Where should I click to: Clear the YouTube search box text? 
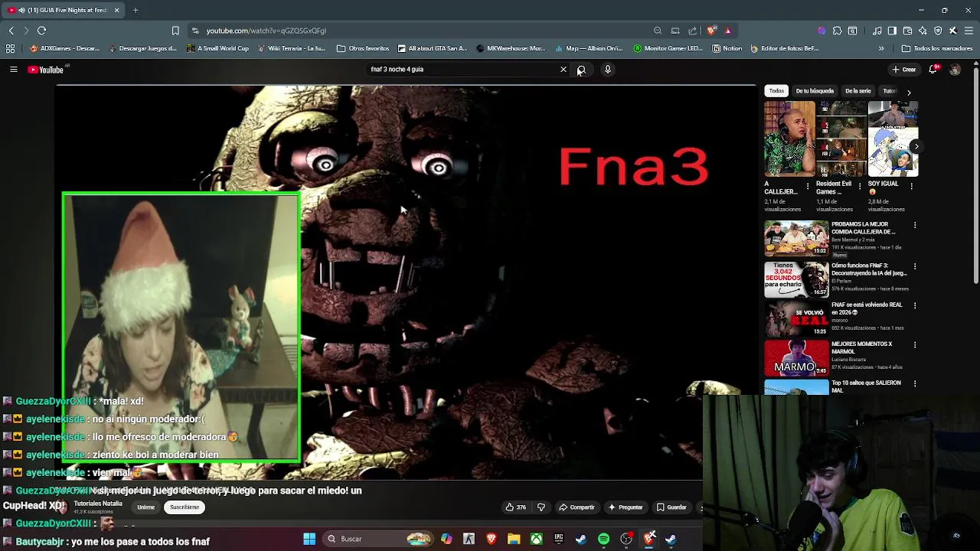click(x=563, y=70)
